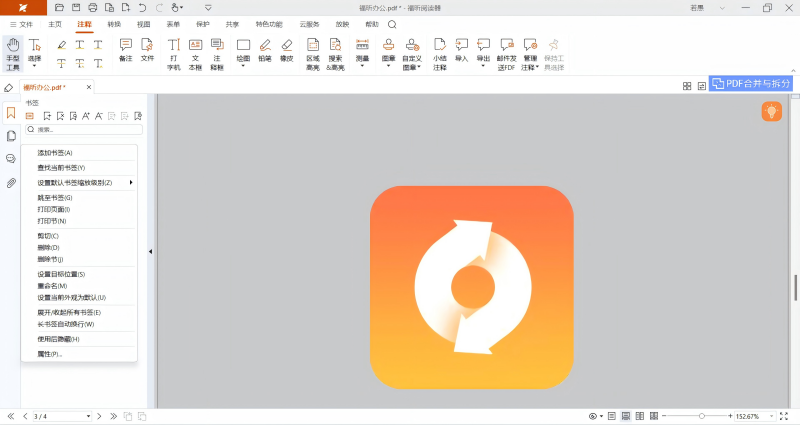Toggle 长书签自动换行 option in menu

(x=66, y=324)
